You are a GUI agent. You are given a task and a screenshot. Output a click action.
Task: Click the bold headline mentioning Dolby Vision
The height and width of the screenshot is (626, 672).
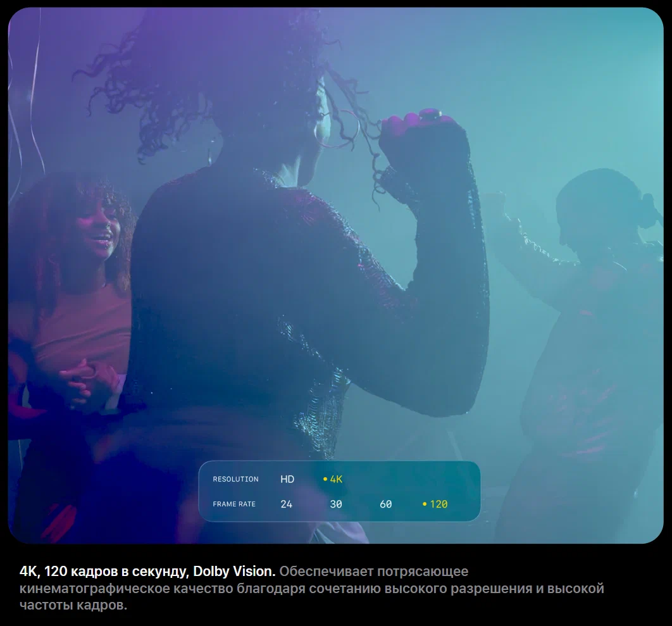tap(147, 572)
